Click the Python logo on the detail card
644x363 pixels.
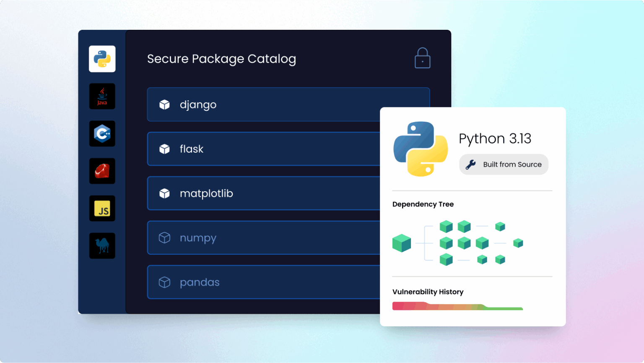coord(420,149)
